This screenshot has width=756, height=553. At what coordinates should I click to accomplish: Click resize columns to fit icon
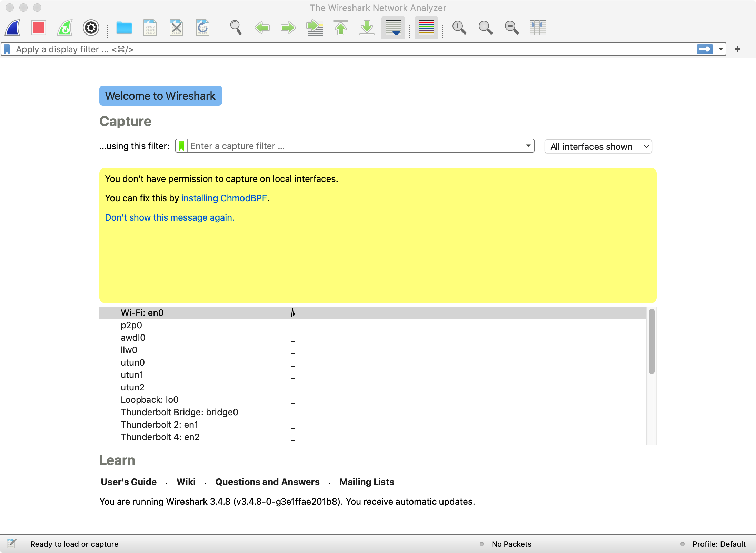pyautogui.click(x=538, y=28)
